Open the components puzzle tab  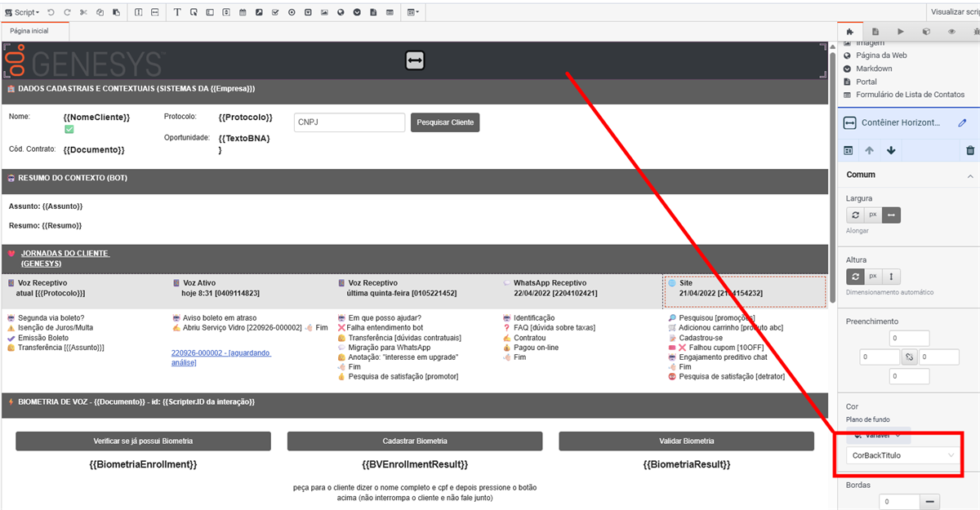[x=849, y=31]
